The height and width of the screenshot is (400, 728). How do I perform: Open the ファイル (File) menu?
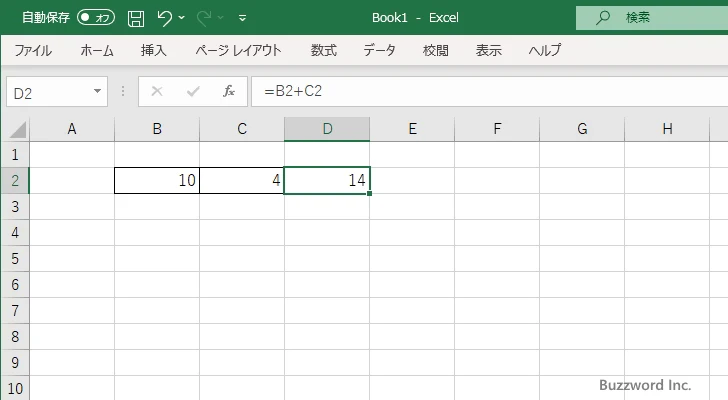tap(33, 50)
